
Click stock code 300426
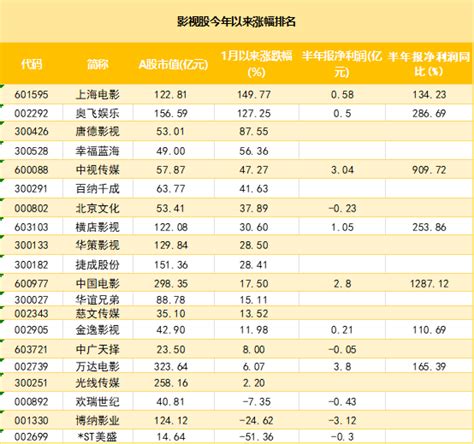click(31, 131)
